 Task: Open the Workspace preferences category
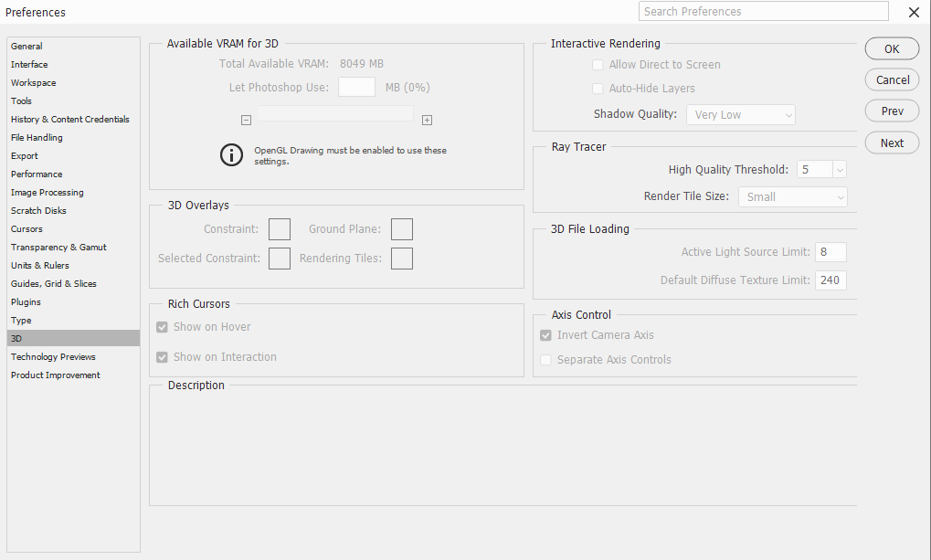click(74, 83)
